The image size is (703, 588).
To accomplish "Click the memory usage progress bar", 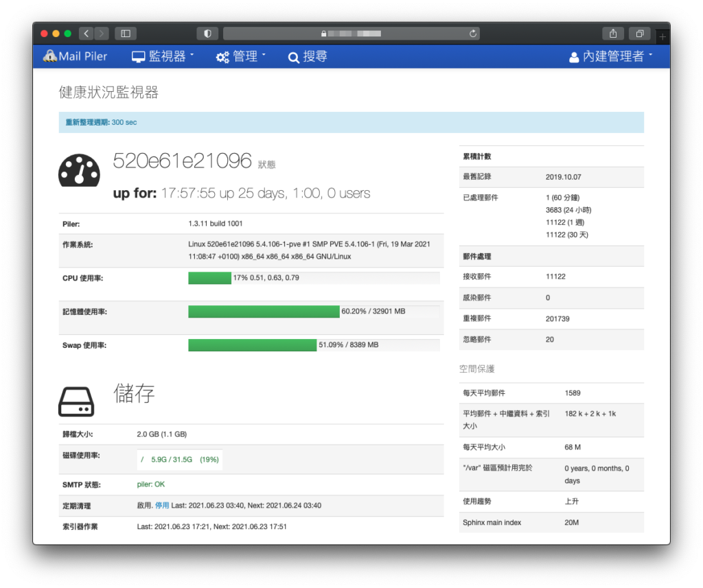I will [314, 311].
